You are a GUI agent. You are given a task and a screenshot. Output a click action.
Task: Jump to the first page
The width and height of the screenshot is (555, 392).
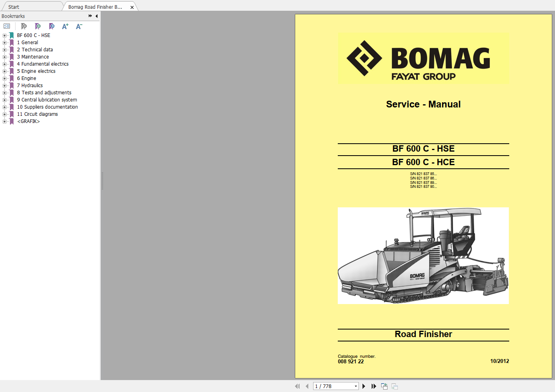[297, 386]
